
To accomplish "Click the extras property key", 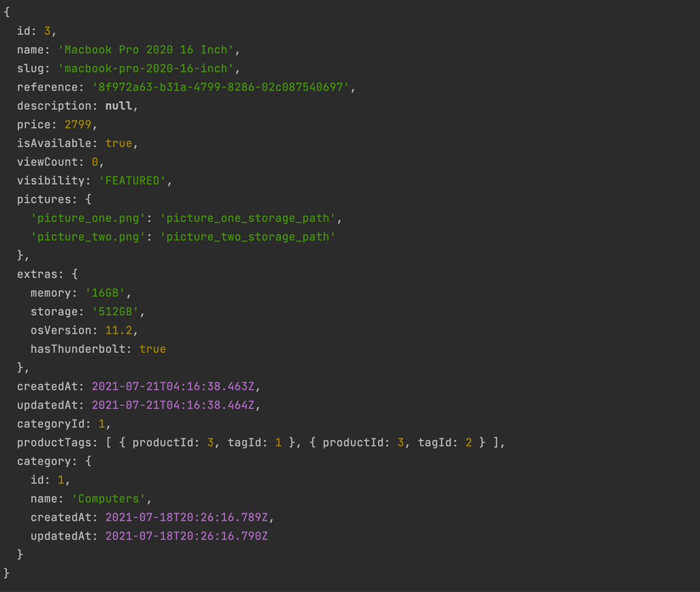I will (38, 274).
